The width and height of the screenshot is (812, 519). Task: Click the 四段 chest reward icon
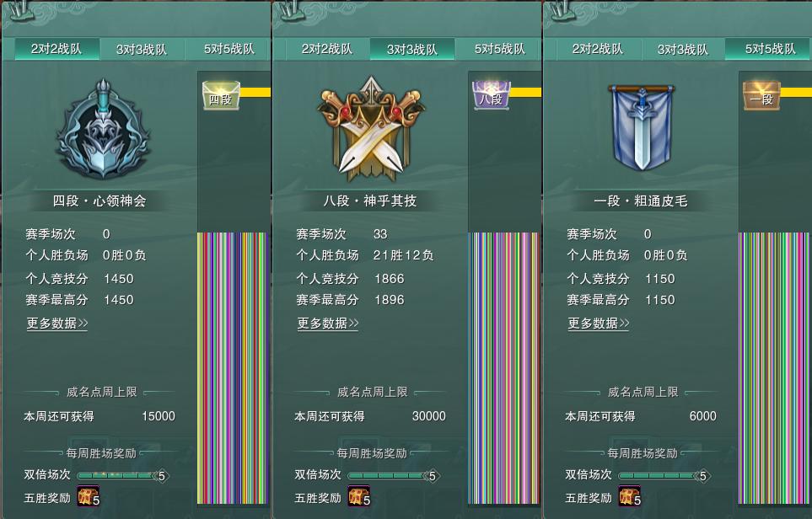coord(221,95)
